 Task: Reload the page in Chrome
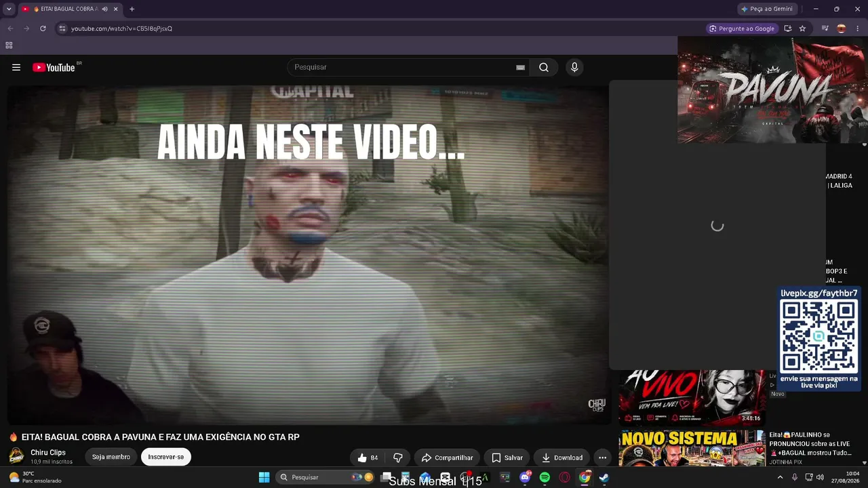tap(43, 28)
